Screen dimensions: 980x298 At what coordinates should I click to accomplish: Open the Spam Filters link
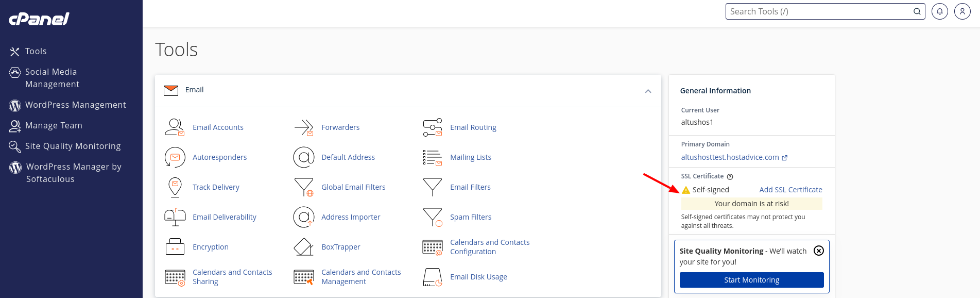pyautogui.click(x=471, y=217)
